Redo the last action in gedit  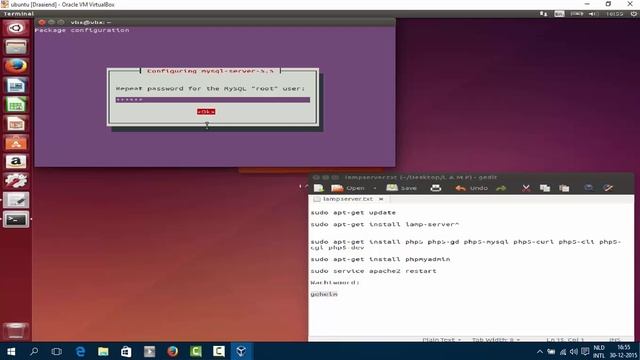[501, 188]
